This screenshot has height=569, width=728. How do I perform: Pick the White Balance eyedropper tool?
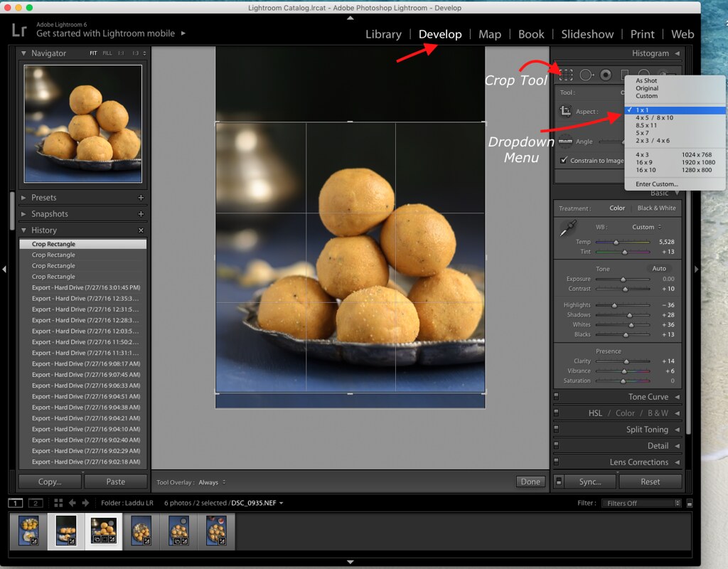tap(567, 228)
